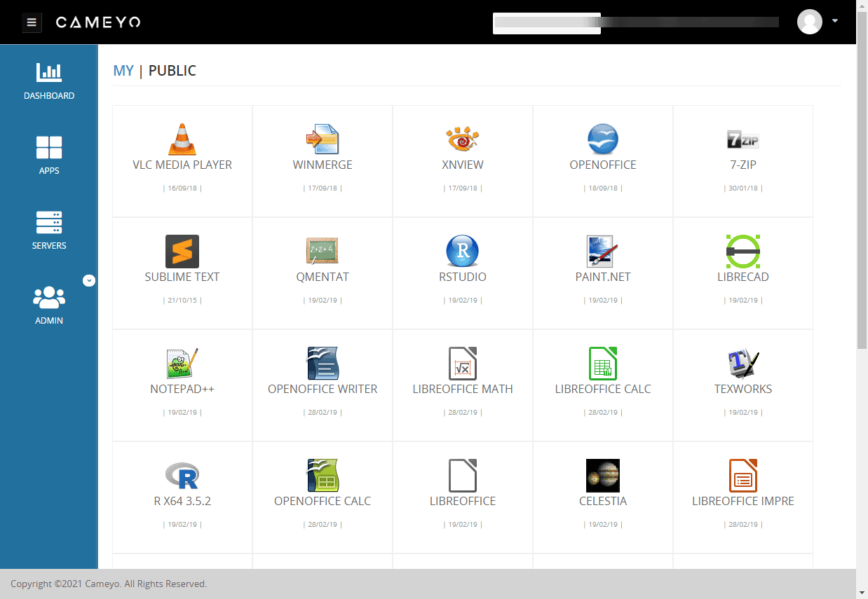Click the R x64 3.5.2 icon
This screenshot has height=599, width=868.
pyautogui.click(x=182, y=475)
